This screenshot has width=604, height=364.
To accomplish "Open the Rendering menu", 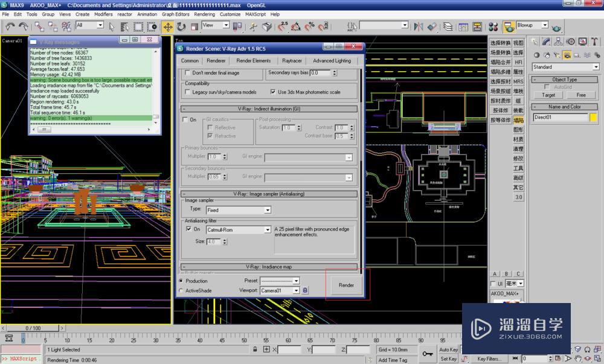I will pos(205,14).
